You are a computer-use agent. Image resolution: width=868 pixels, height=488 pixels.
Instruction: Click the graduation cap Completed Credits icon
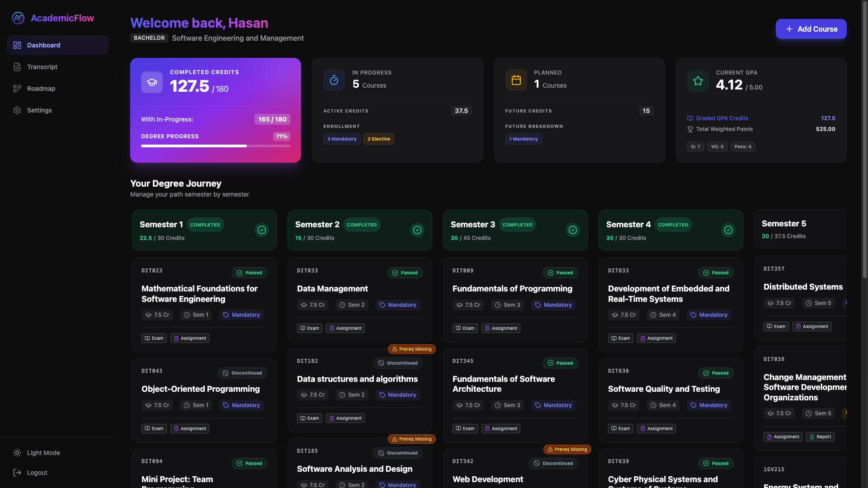point(152,82)
